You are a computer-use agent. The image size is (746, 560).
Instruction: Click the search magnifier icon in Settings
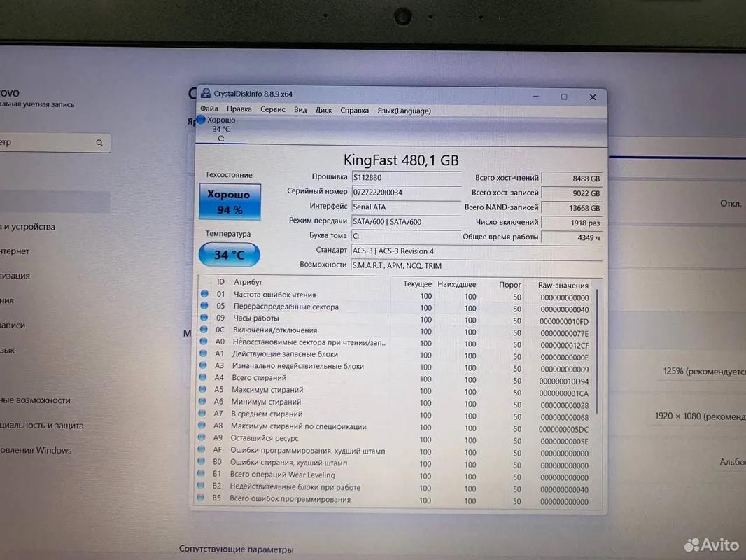(x=99, y=143)
